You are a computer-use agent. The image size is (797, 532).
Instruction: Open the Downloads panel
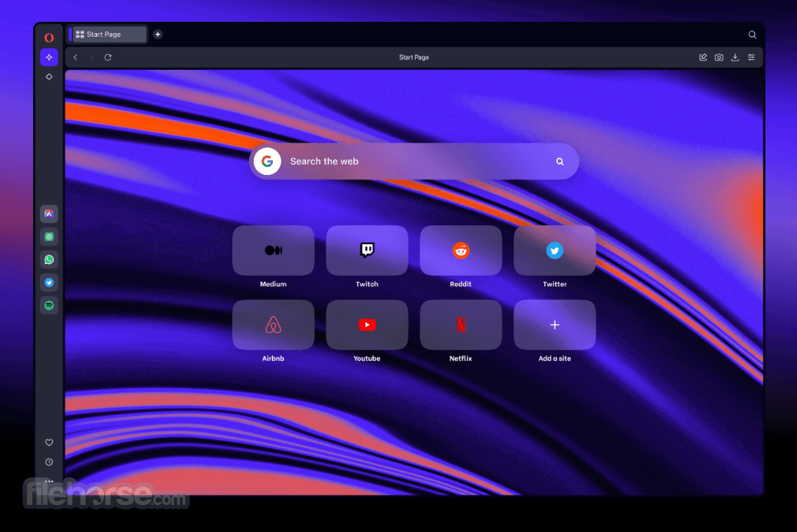(735, 56)
